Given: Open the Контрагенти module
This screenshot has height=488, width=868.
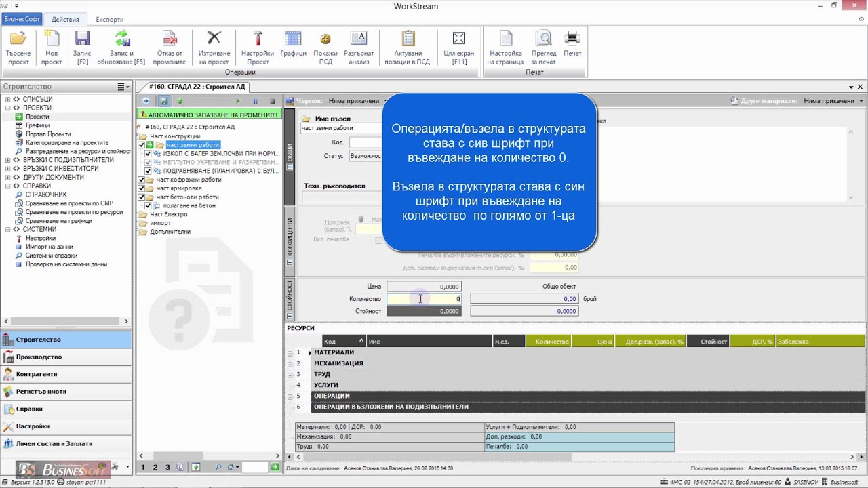Looking at the screenshot, I should [66, 374].
